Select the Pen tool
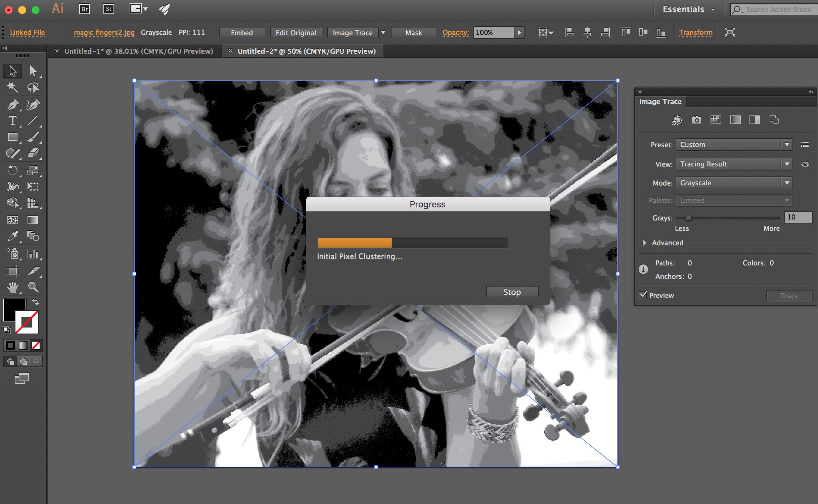The width and height of the screenshot is (818, 504). [x=13, y=105]
